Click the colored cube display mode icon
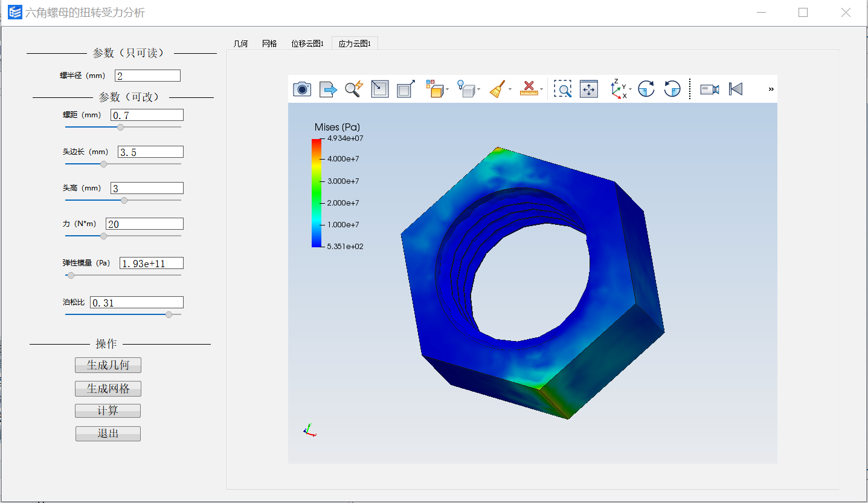This screenshot has width=868, height=503. click(x=434, y=89)
